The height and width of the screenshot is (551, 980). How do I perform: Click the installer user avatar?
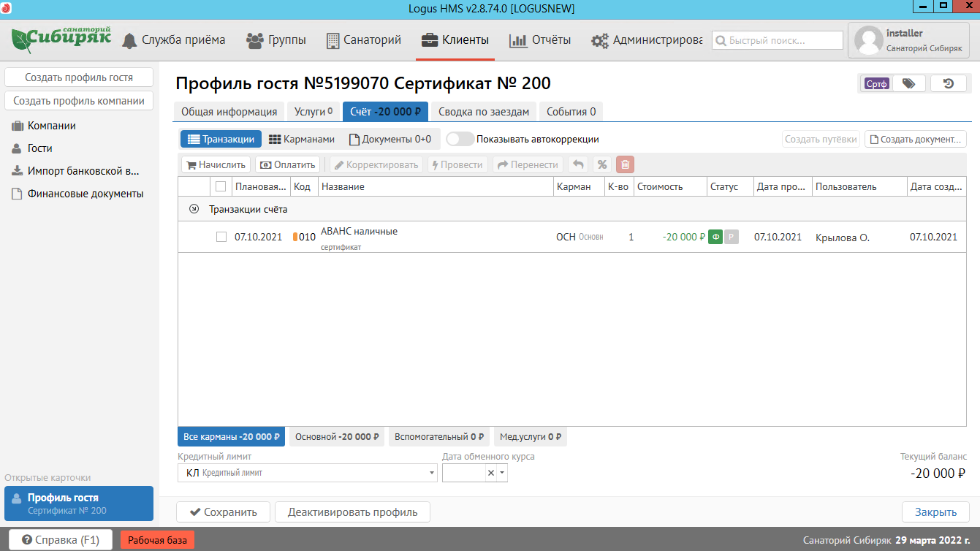point(868,40)
